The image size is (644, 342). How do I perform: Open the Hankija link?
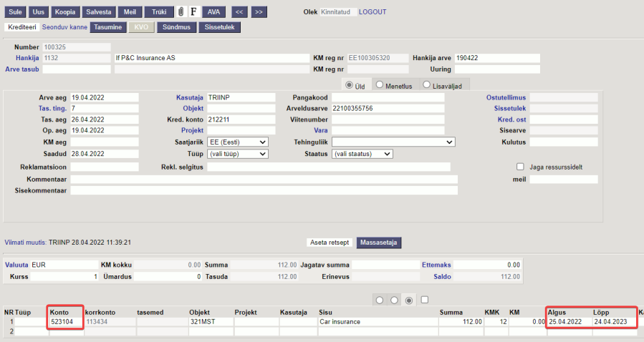click(27, 58)
